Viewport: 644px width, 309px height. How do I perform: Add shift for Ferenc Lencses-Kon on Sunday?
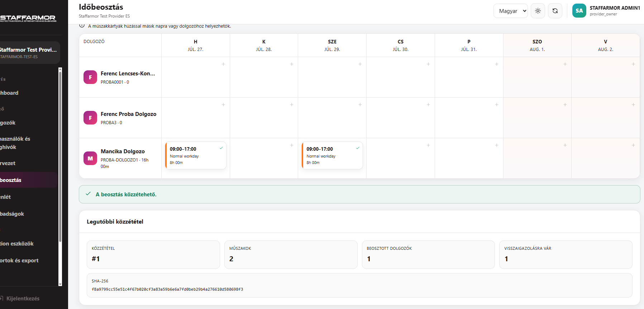633,64
